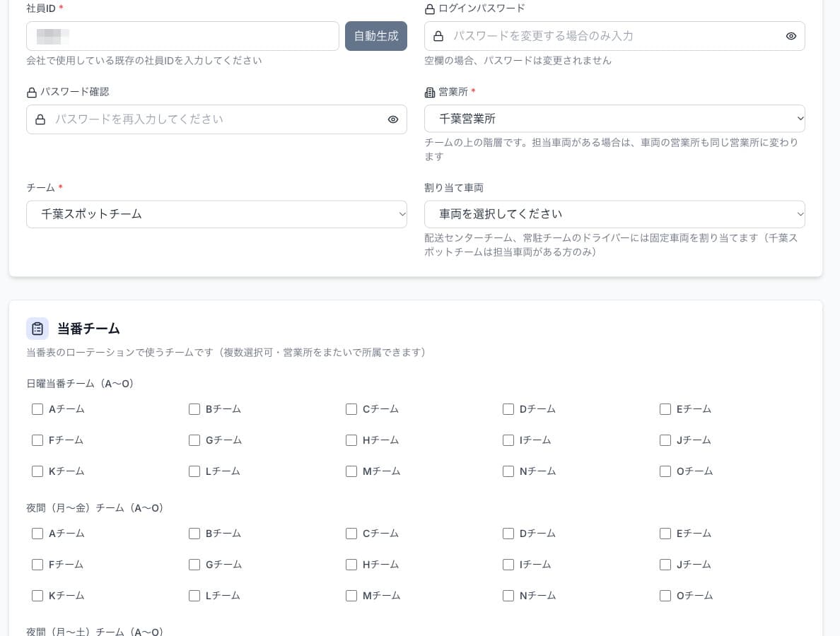
Task: Select Hチーム under 夜間（月〜金）チーム
Action: (351, 564)
